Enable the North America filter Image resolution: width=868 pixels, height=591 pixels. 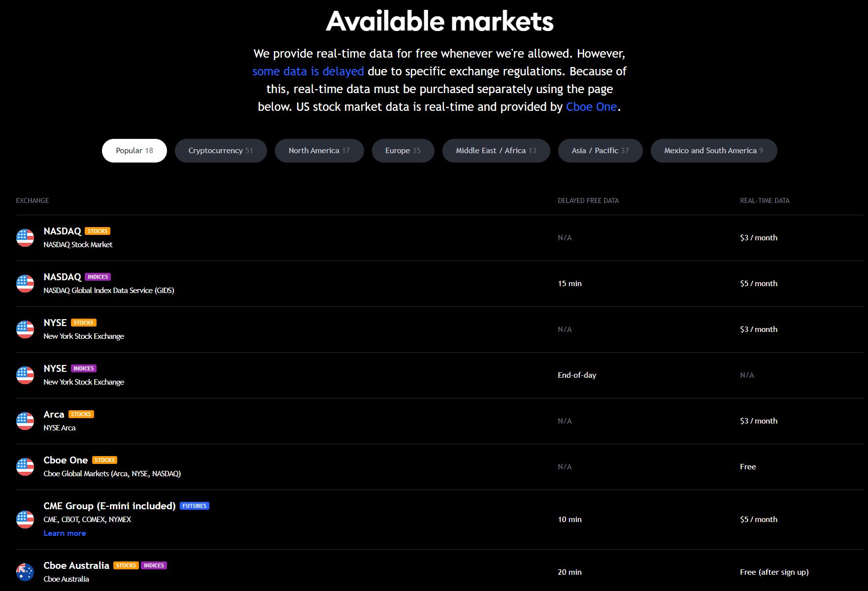319,150
